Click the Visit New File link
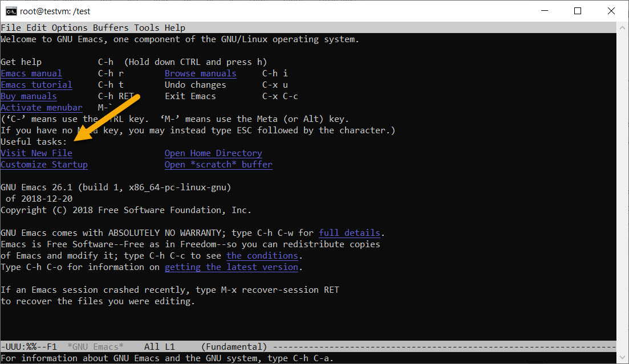 (x=36, y=153)
